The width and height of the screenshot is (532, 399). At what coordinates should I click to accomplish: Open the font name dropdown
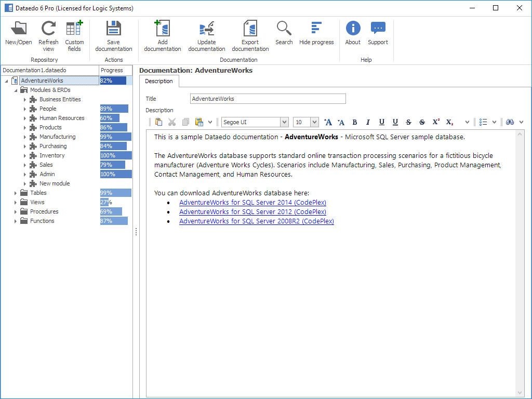click(x=284, y=122)
